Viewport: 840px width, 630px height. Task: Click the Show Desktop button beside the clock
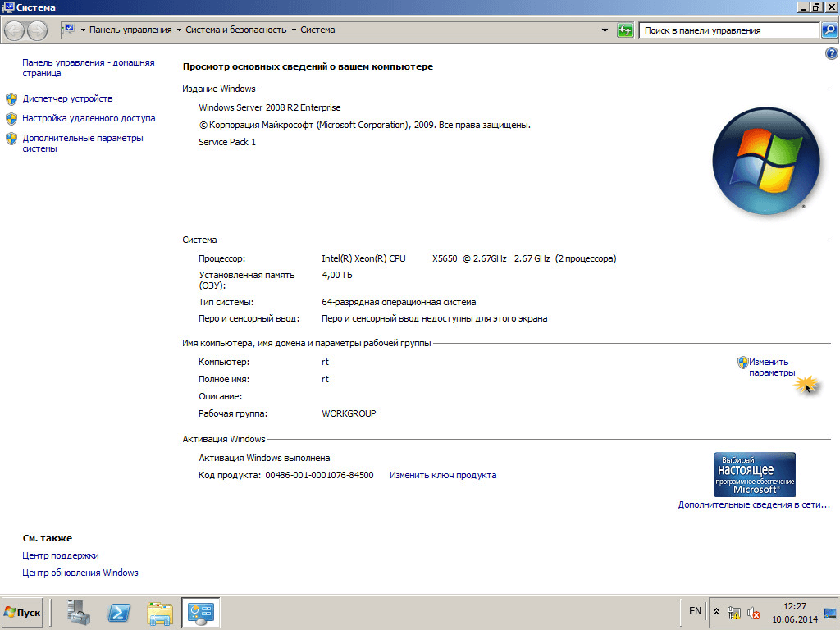point(830,613)
